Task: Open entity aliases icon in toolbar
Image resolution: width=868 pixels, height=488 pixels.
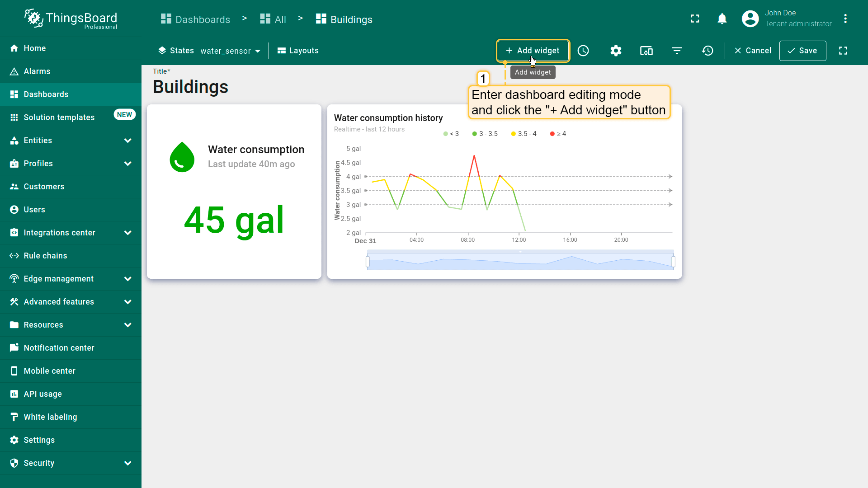Action: tap(646, 51)
